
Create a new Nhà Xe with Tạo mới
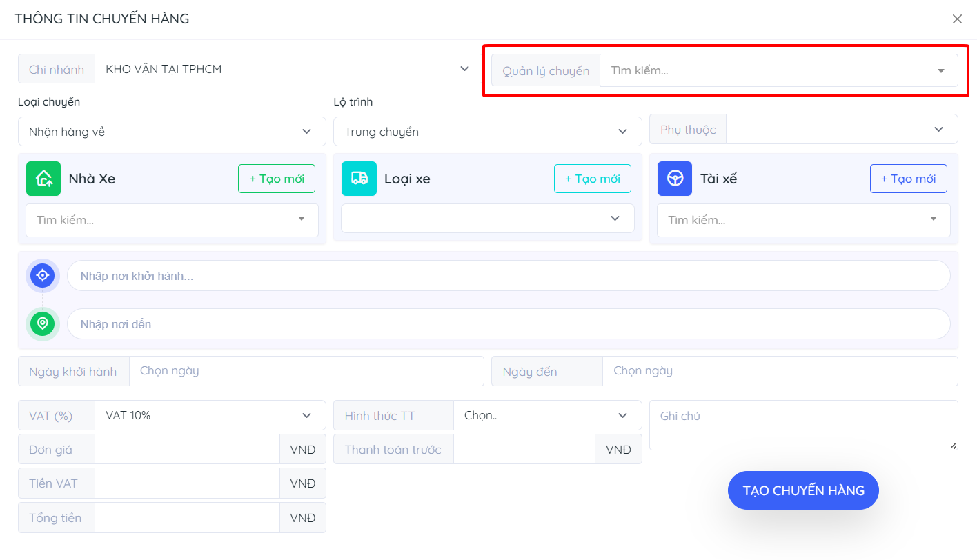tap(276, 179)
